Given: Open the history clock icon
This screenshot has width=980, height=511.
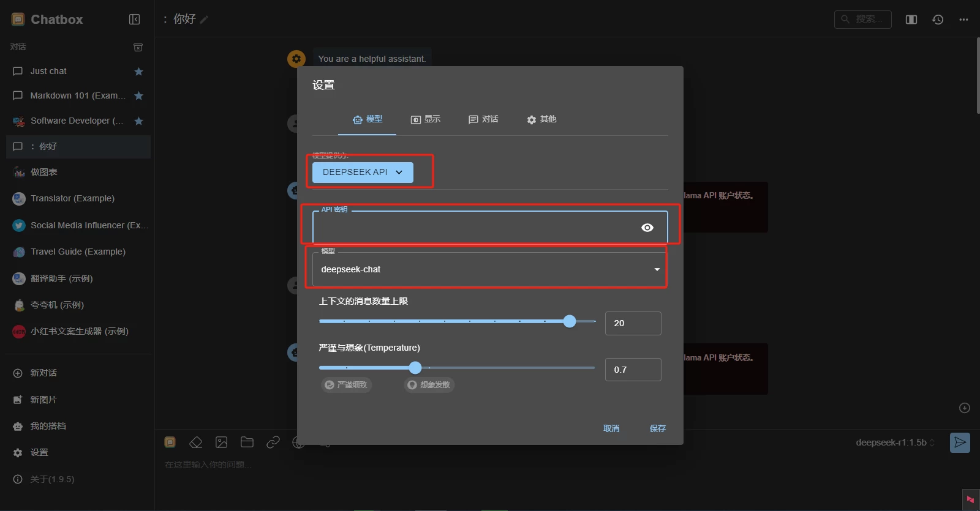Looking at the screenshot, I should click(938, 20).
